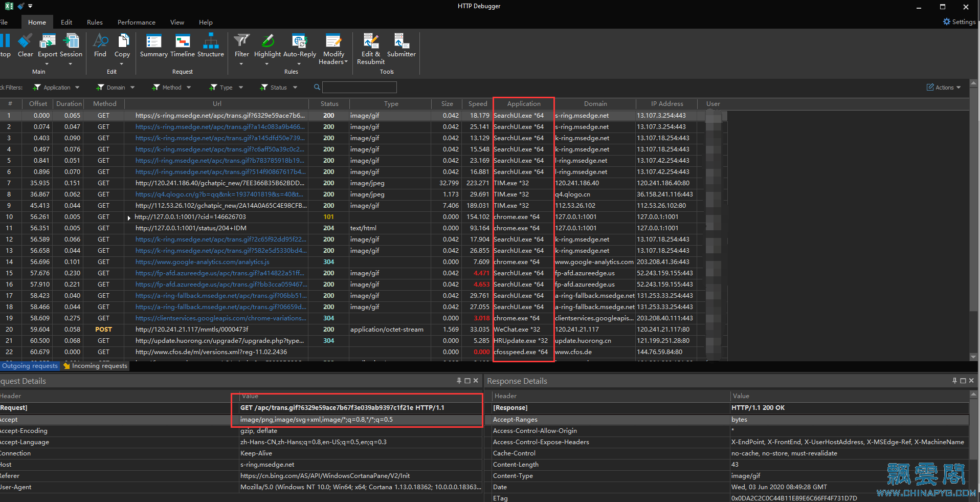Image resolution: width=980 pixels, height=502 pixels.
Task: Select the www.cfos.de versions.xml request URL
Action: click(211, 352)
